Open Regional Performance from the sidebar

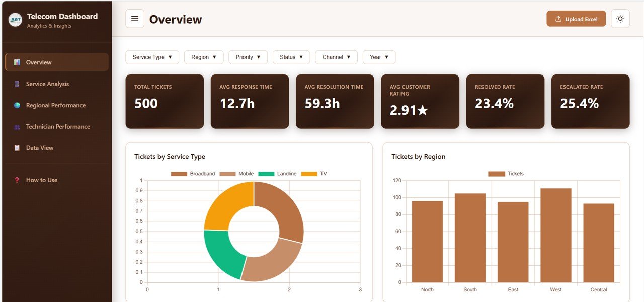(17, 105)
